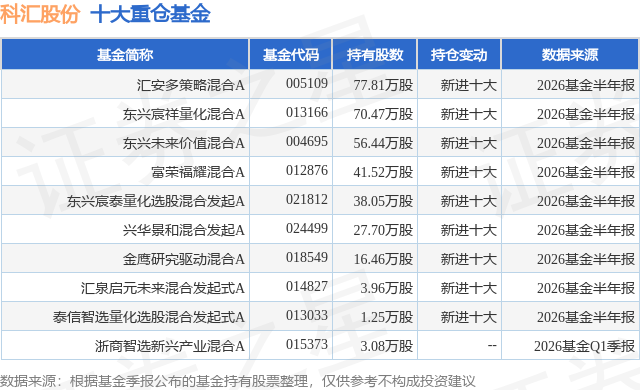Select fund 兴华景和混合发起A
This screenshot has height=390, width=640.
(184, 230)
